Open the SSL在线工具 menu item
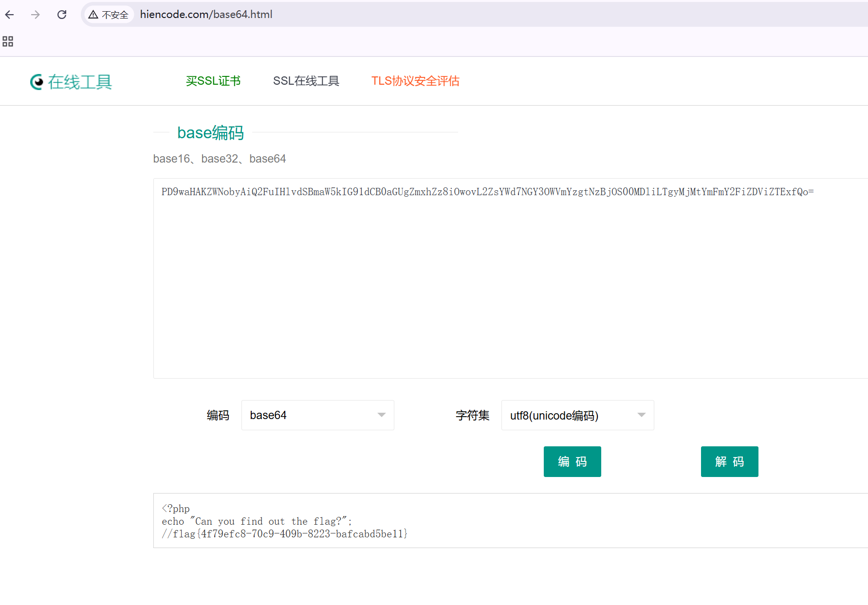The height and width of the screenshot is (605, 868). pyautogui.click(x=306, y=81)
